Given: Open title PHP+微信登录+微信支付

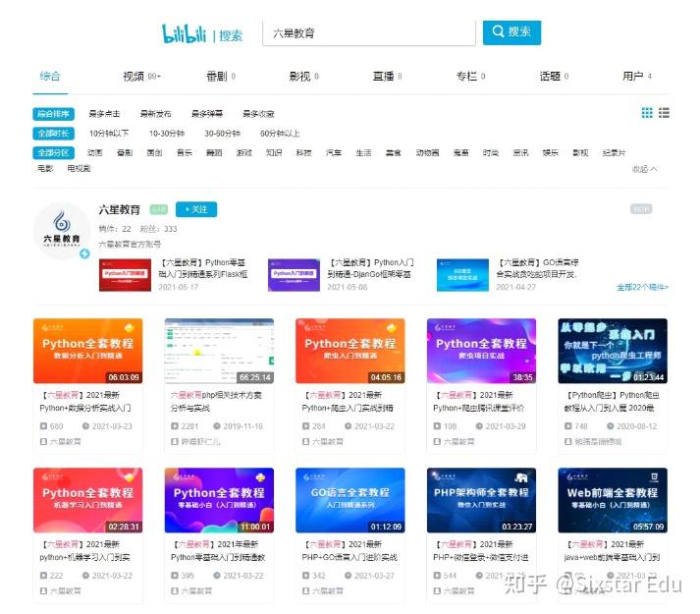Looking at the screenshot, I should [x=481, y=550].
